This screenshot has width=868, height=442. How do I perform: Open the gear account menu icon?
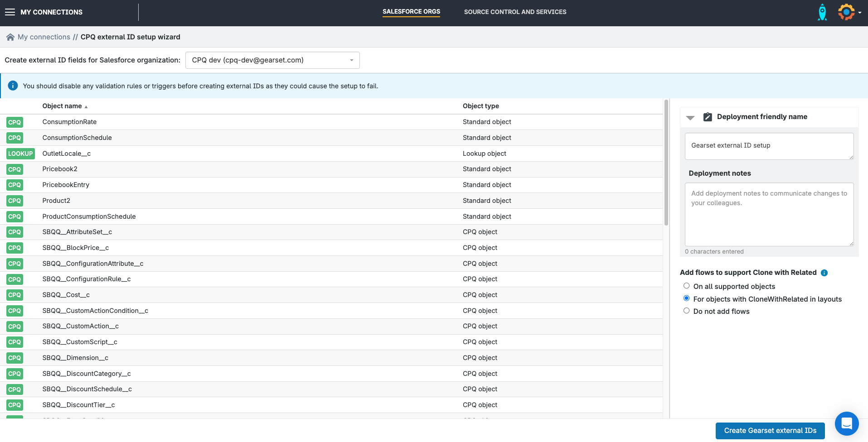point(846,12)
